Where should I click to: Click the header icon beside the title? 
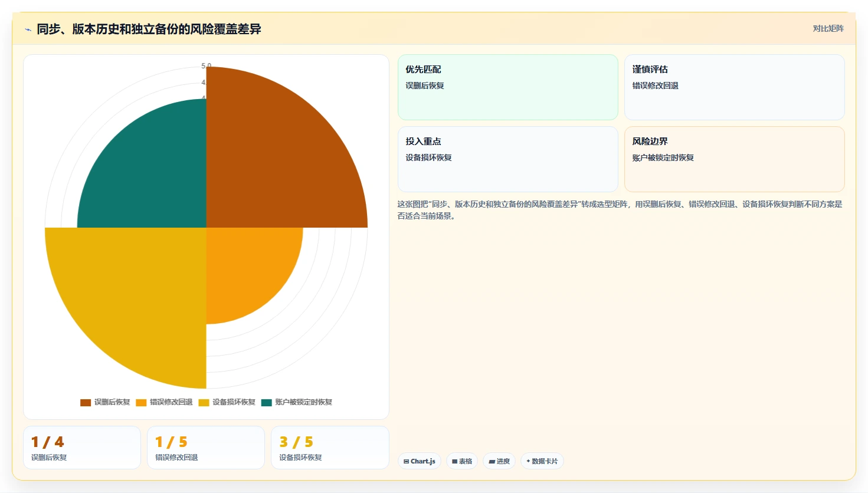click(x=28, y=29)
